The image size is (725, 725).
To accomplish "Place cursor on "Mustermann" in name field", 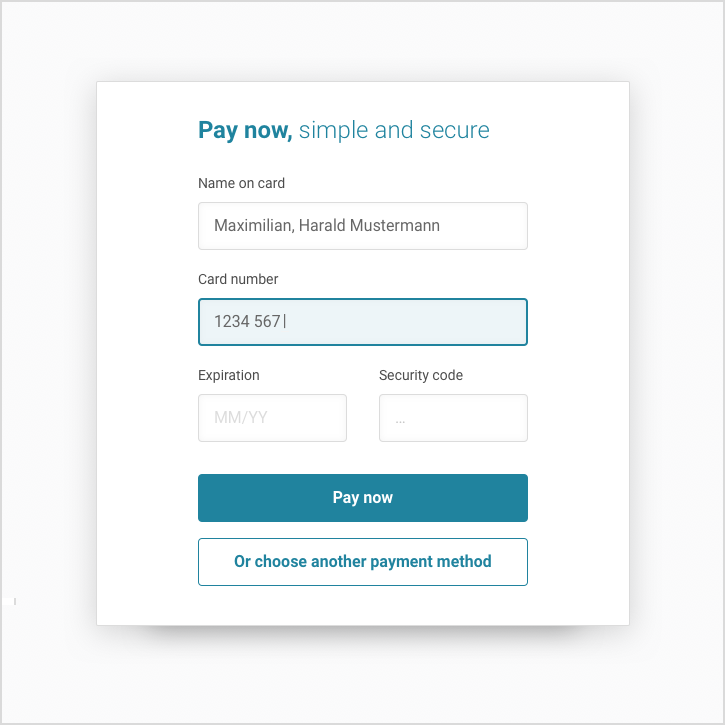I will 399,226.
